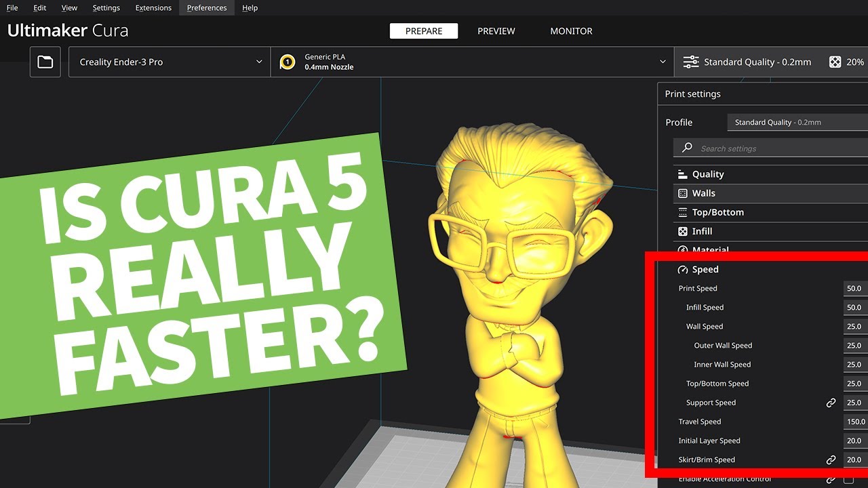
Task: Click the open file folder icon
Action: (45, 62)
